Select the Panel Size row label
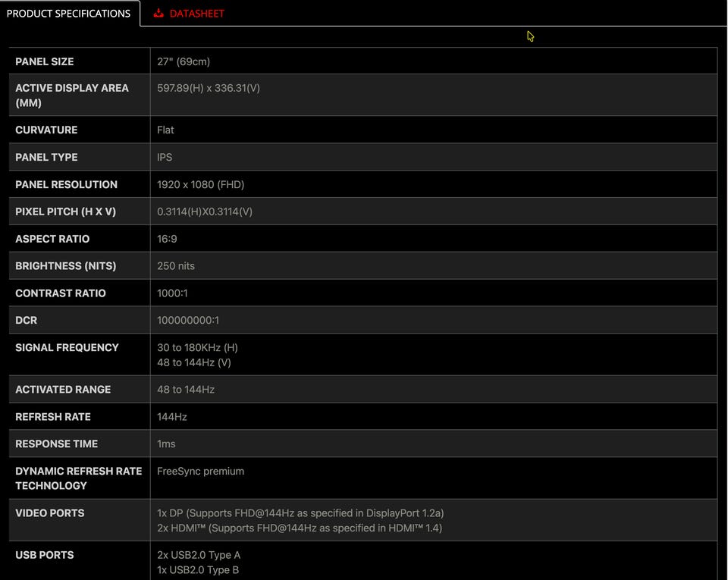This screenshot has width=728, height=580. click(45, 61)
